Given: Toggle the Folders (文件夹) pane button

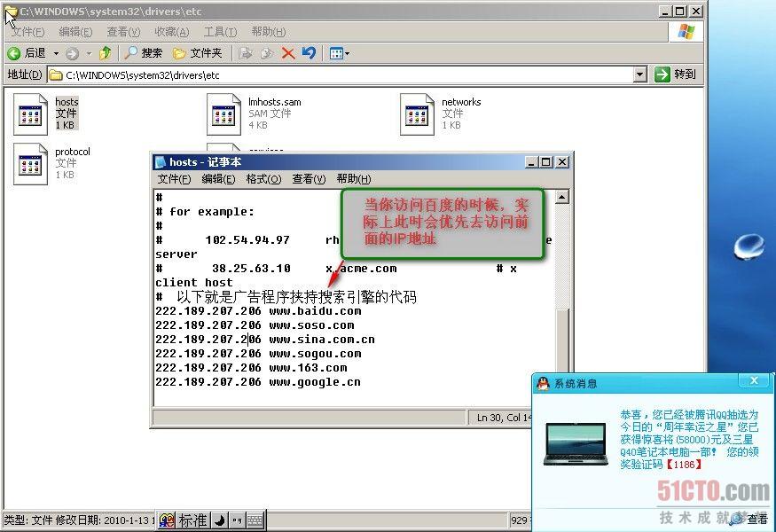Looking at the screenshot, I should 197,53.
